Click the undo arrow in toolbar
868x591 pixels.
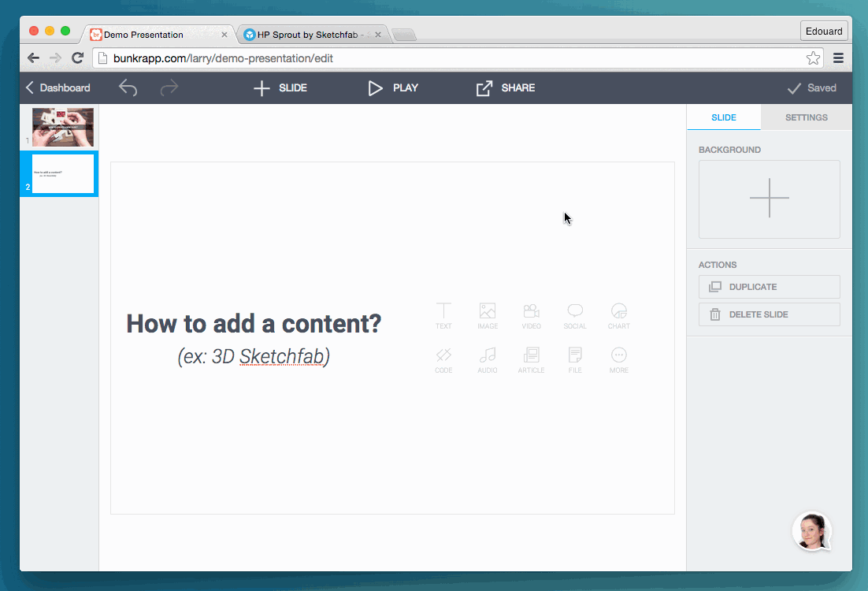tap(128, 87)
